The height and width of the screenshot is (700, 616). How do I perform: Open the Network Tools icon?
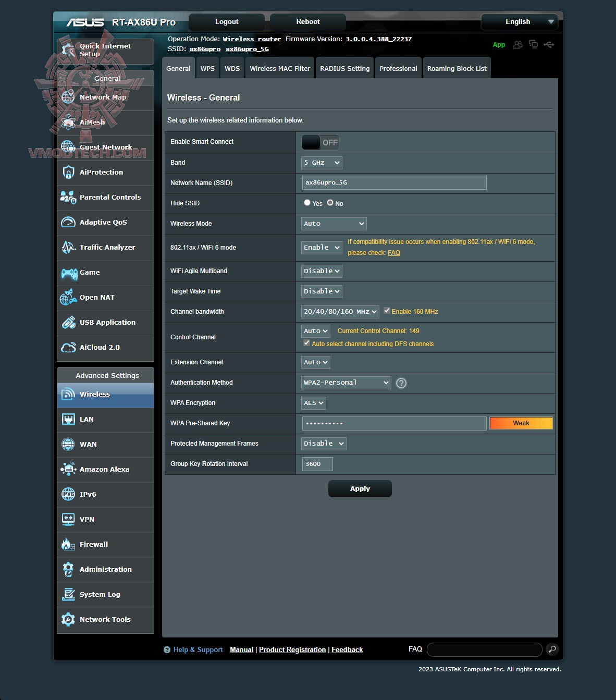(68, 620)
